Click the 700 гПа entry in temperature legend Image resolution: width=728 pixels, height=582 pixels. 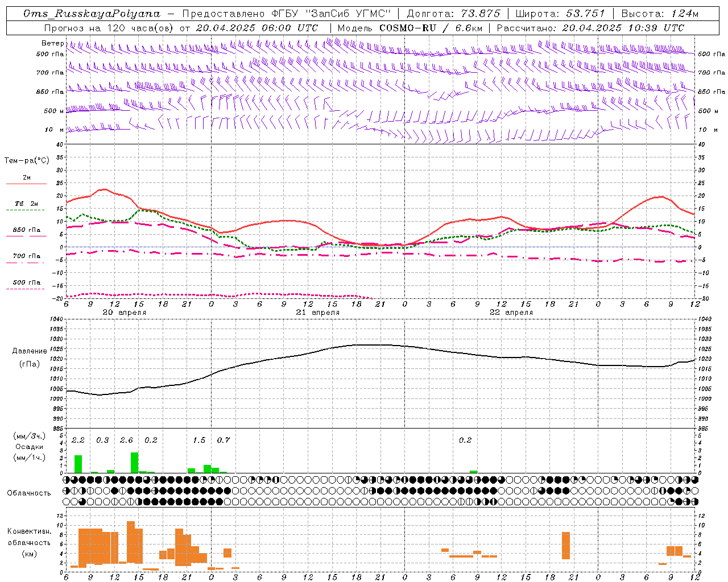27,256
